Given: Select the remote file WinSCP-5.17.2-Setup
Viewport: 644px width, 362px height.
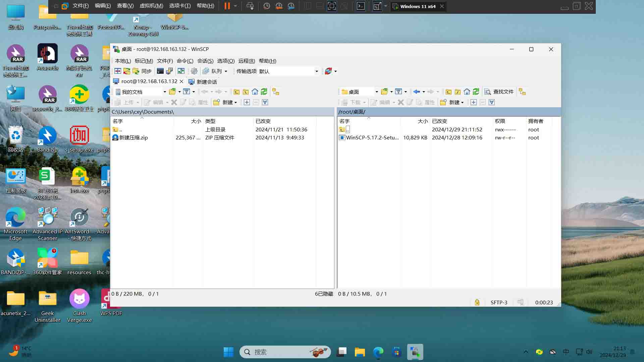Looking at the screenshot, I should click(372, 137).
